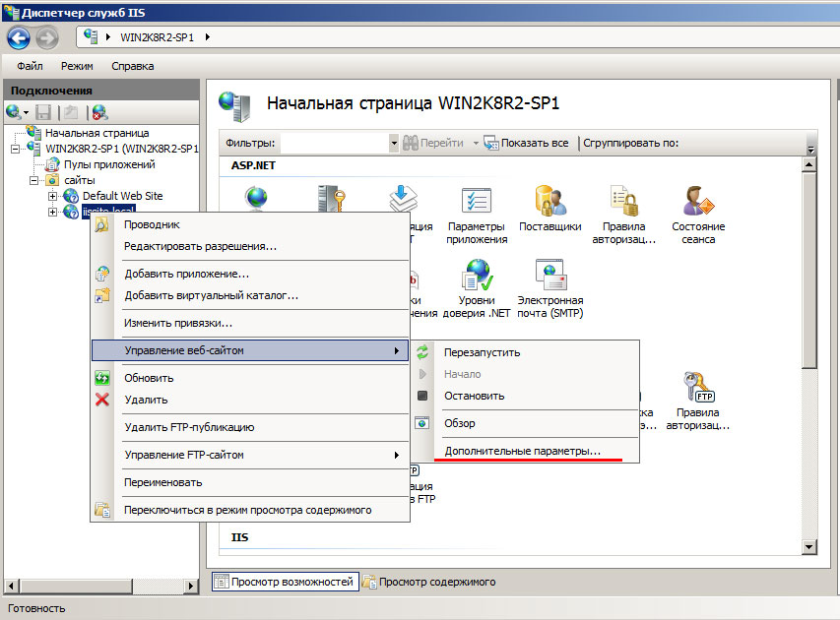The image size is (840, 620).
Task: Select WIN2K8R2-SP1 server node in the tree
Action: point(121,149)
